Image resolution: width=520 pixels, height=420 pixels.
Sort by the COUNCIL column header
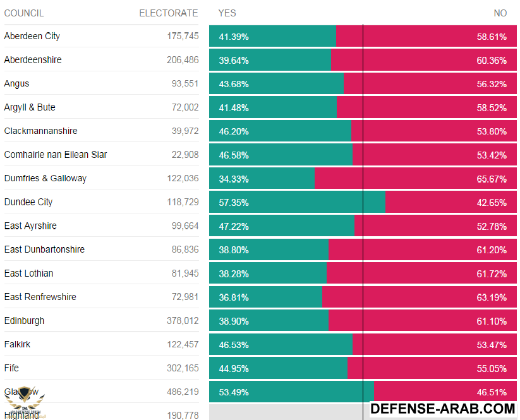point(24,13)
